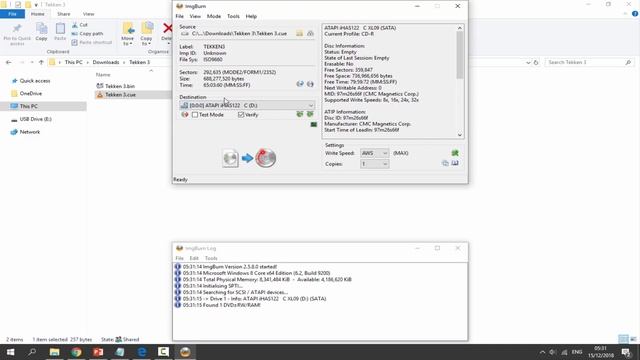Open the ImgBurn View menu

(195, 16)
